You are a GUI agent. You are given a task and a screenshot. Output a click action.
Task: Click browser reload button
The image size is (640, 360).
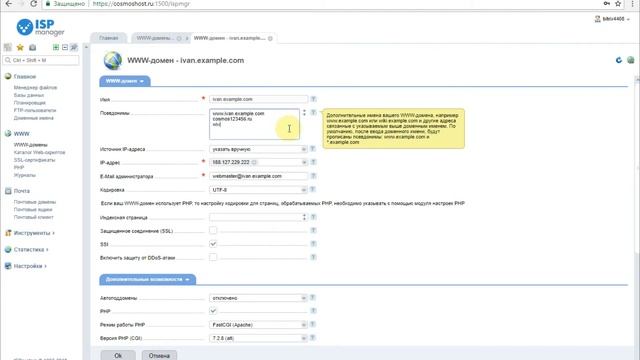(34, 4)
